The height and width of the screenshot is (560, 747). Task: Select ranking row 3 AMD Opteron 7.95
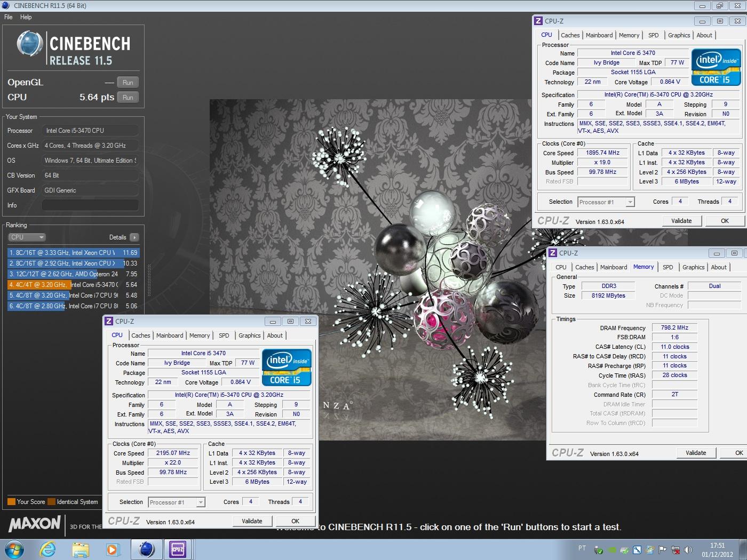(74, 274)
